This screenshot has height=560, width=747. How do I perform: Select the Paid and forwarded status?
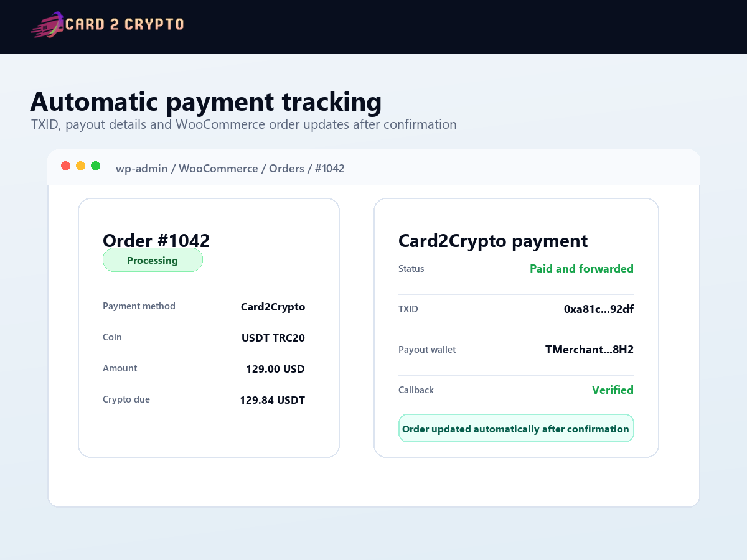pos(581,269)
